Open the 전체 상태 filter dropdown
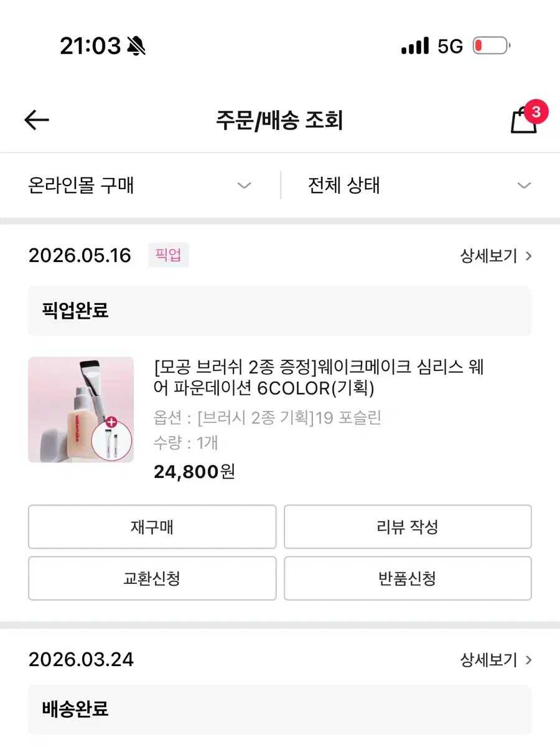This screenshot has height=747, width=560. tap(420, 186)
